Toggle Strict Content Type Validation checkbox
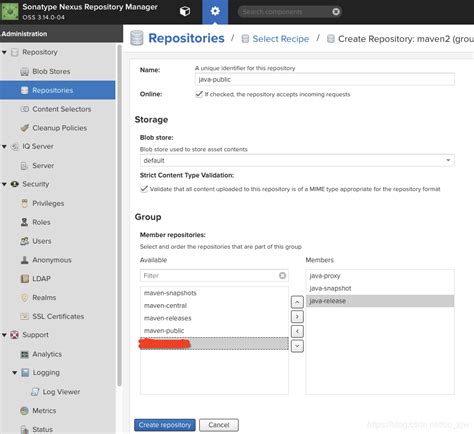This screenshot has height=434, width=474. point(144,189)
